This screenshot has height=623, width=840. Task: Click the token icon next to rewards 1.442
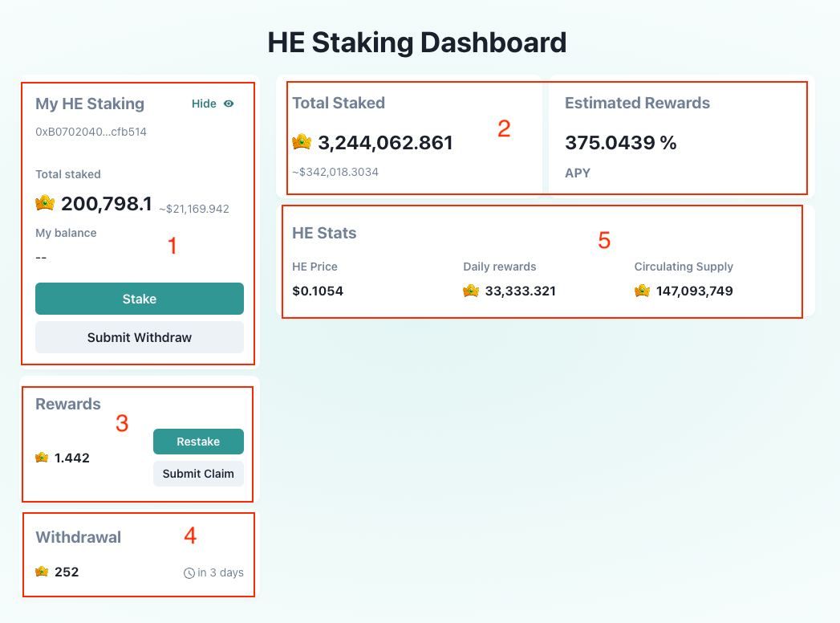pyautogui.click(x=42, y=458)
